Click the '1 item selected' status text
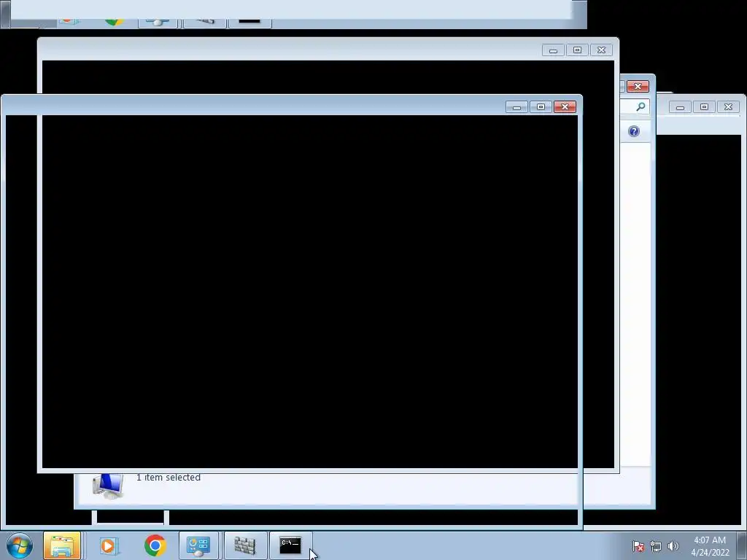This screenshot has width=747, height=560. pos(169,477)
